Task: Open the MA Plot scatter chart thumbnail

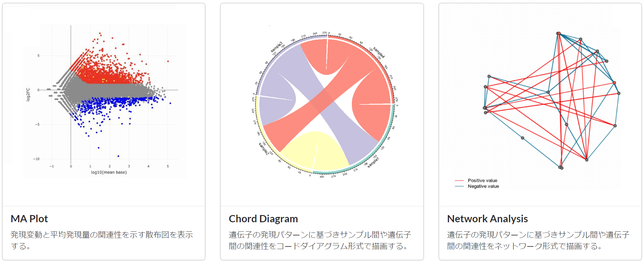Action: pos(104,100)
